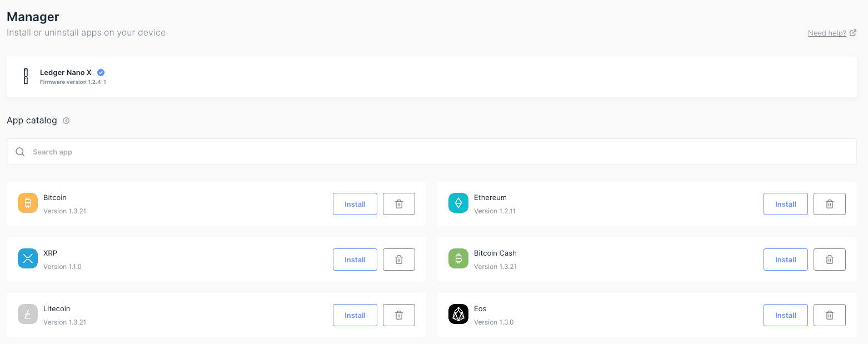Click the Ledger Nano X device icon
Screen dimensions: 868x344
coord(26,76)
